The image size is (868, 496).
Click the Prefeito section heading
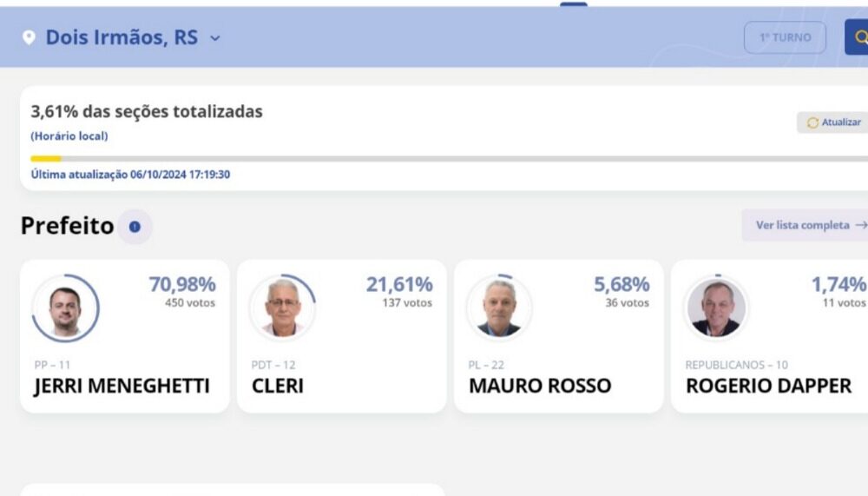[67, 226]
